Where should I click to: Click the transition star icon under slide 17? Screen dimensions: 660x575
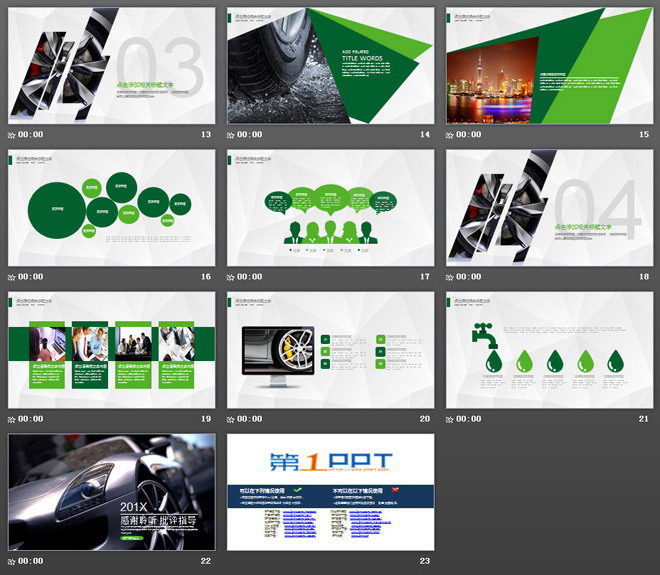[x=231, y=277]
